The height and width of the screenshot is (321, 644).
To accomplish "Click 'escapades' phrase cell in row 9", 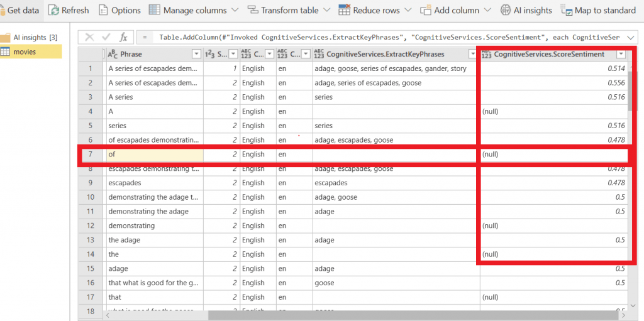I will click(155, 183).
